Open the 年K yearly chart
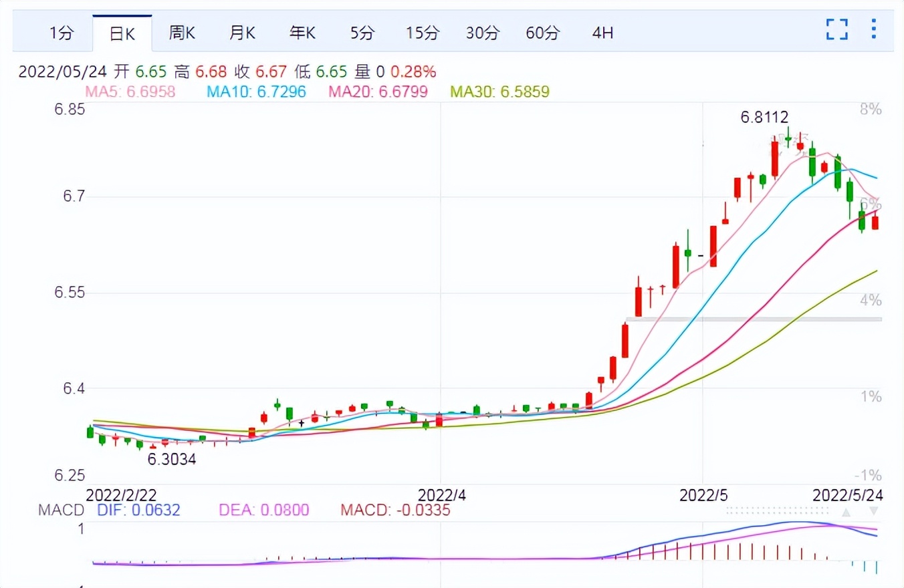904x588 pixels. click(x=302, y=32)
